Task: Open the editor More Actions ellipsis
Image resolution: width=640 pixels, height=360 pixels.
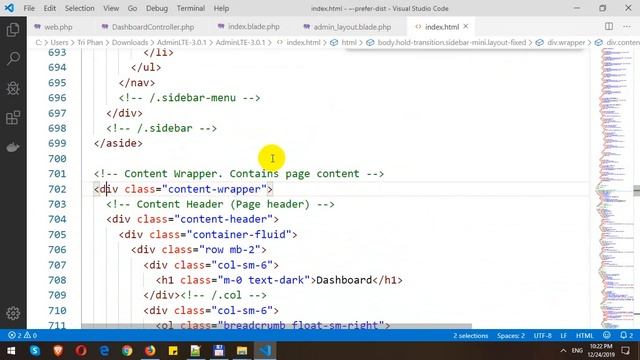Action: coord(627,27)
